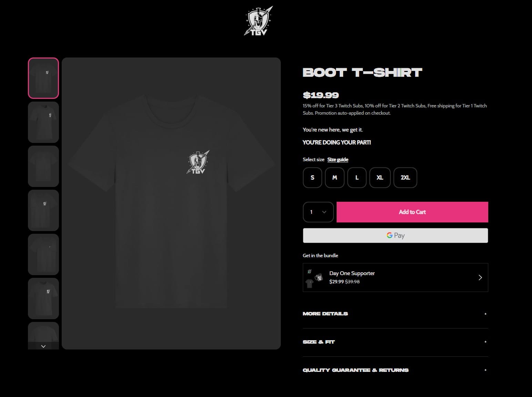Choose size L
Viewport: 532px width, 397px height.
[357, 178]
